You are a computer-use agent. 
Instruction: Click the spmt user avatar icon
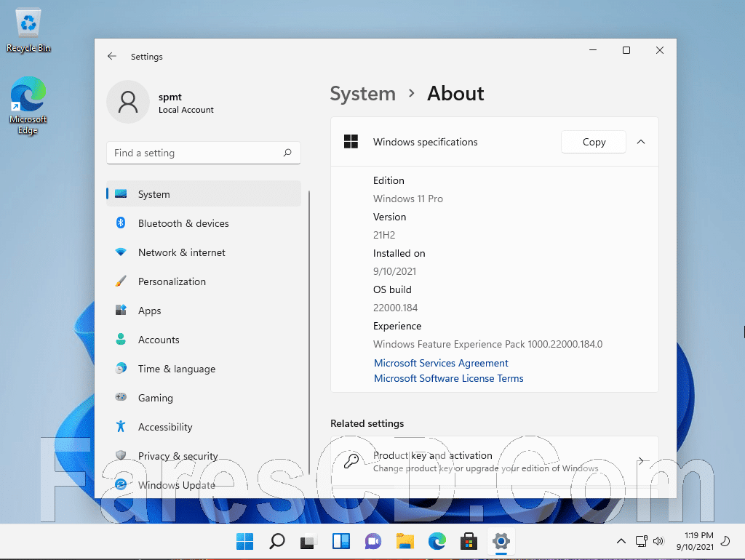pos(128,102)
